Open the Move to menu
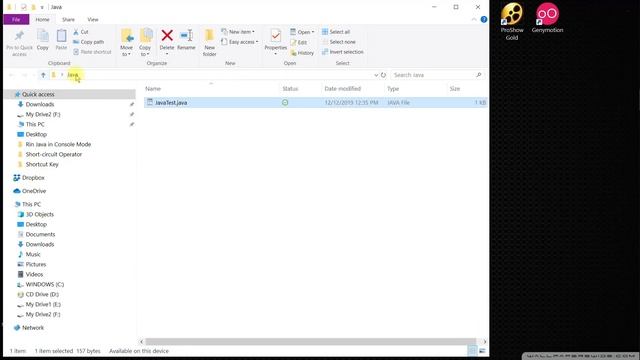640x360 pixels. click(x=127, y=42)
